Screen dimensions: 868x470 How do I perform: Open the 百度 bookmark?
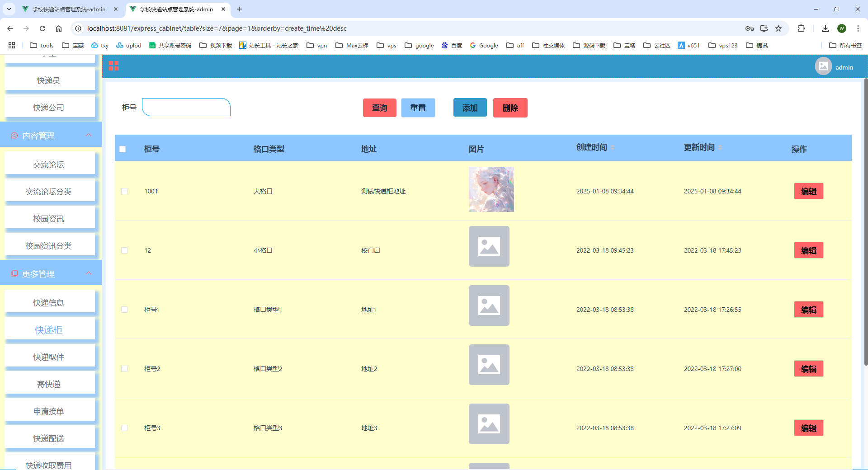point(452,45)
